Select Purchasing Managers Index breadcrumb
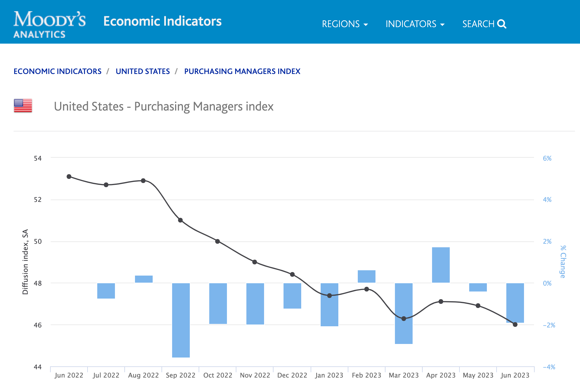Image resolution: width=580 pixels, height=392 pixels. (242, 71)
